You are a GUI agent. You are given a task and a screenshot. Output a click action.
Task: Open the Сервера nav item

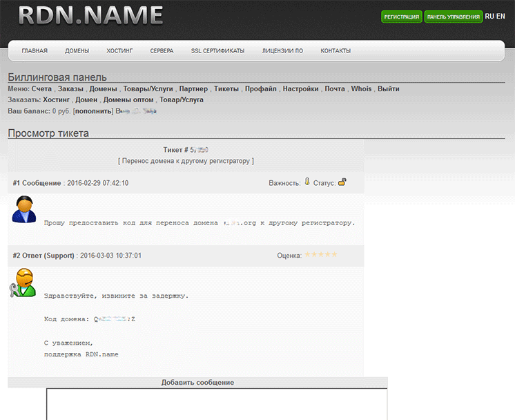pos(162,50)
